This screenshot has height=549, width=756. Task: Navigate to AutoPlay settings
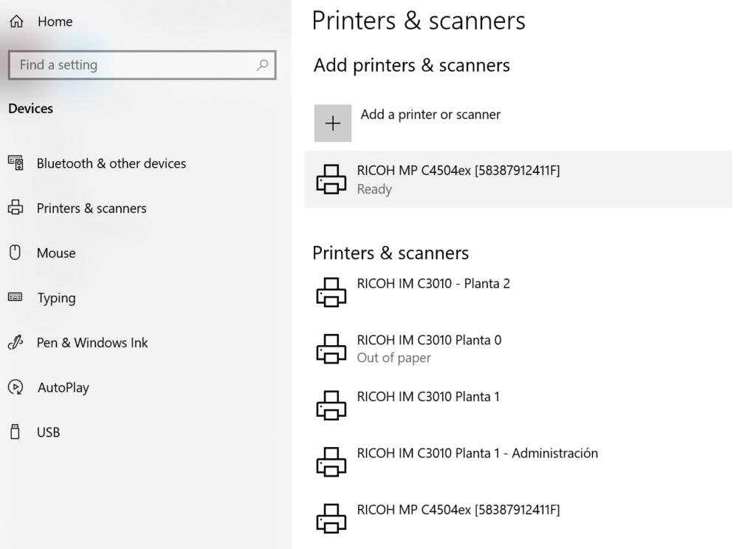point(63,387)
